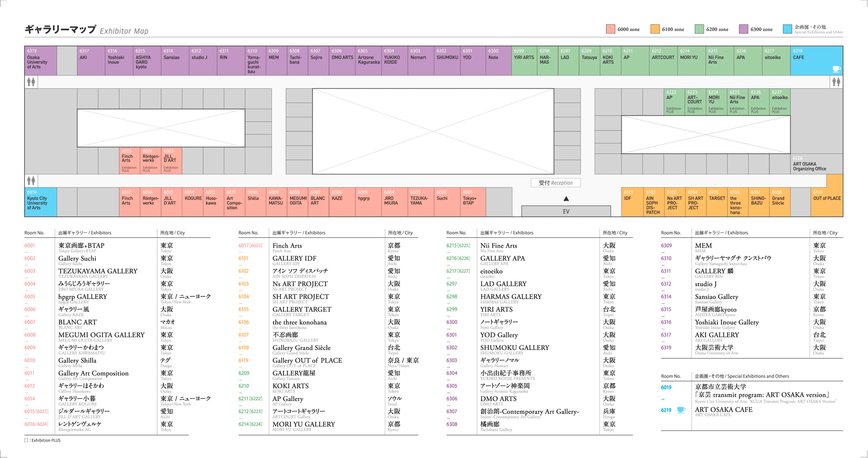Image resolution: width=868 pixels, height=458 pixels.
Task: Click the EV elevator box
Action: coord(566,211)
